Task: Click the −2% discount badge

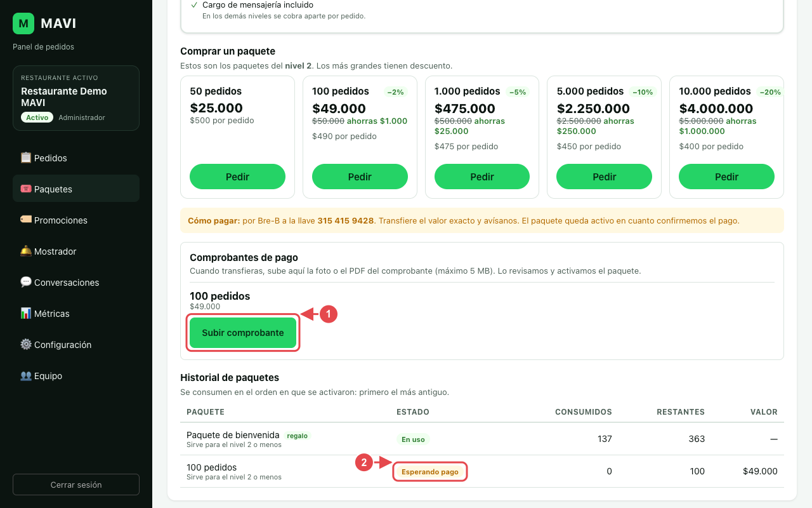Action: click(395, 92)
